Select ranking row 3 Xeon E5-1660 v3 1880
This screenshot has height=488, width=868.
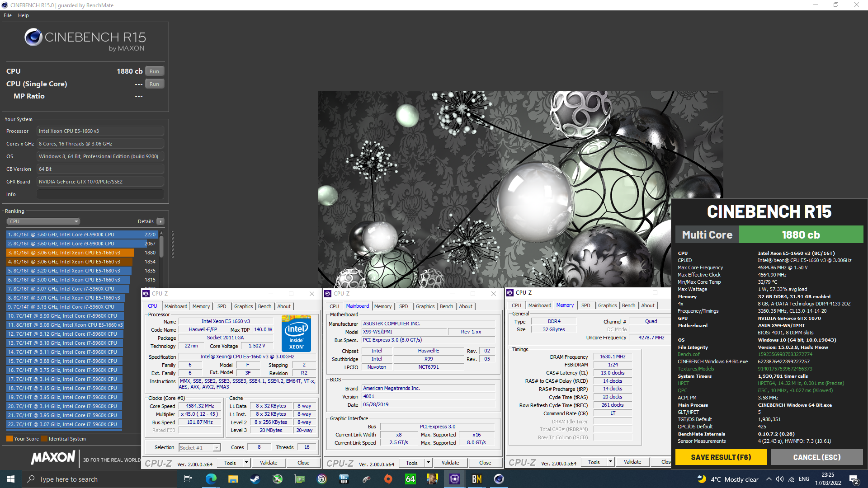(82, 253)
